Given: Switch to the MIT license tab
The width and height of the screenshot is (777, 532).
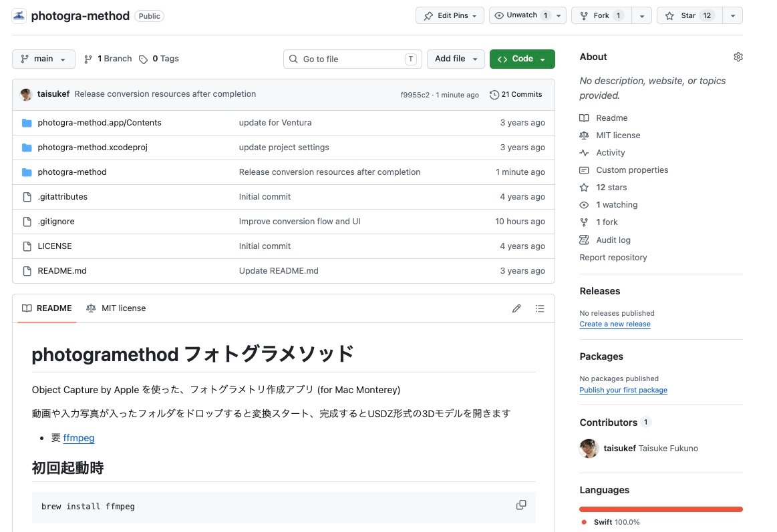Looking at the screenshot, I should [116, 308].
